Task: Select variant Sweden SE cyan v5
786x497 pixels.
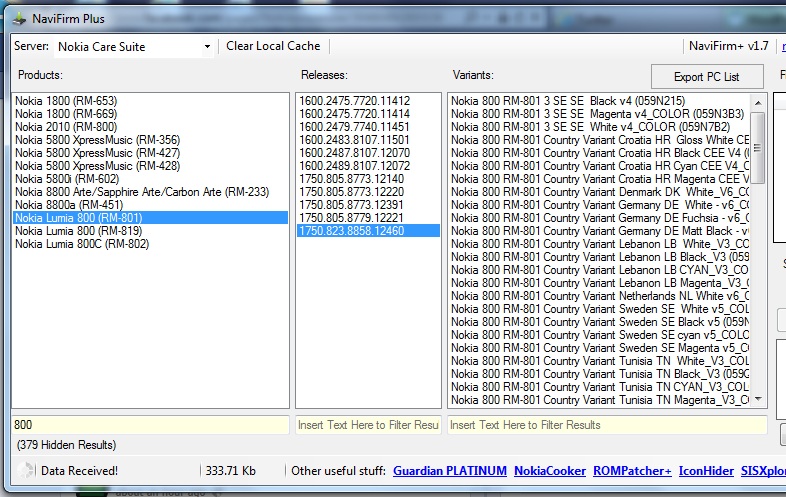Action: (600, 336)
